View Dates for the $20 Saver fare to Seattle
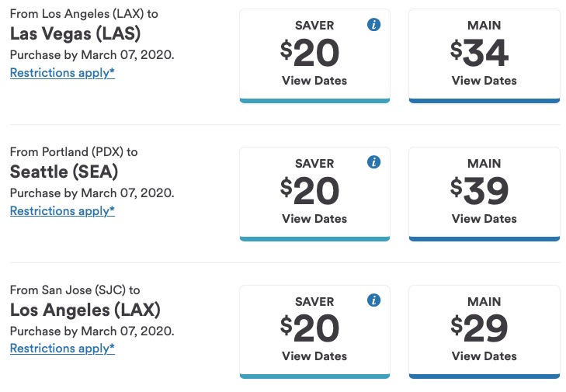This screenshot has width=566, height=392. (x=314, y=219)
